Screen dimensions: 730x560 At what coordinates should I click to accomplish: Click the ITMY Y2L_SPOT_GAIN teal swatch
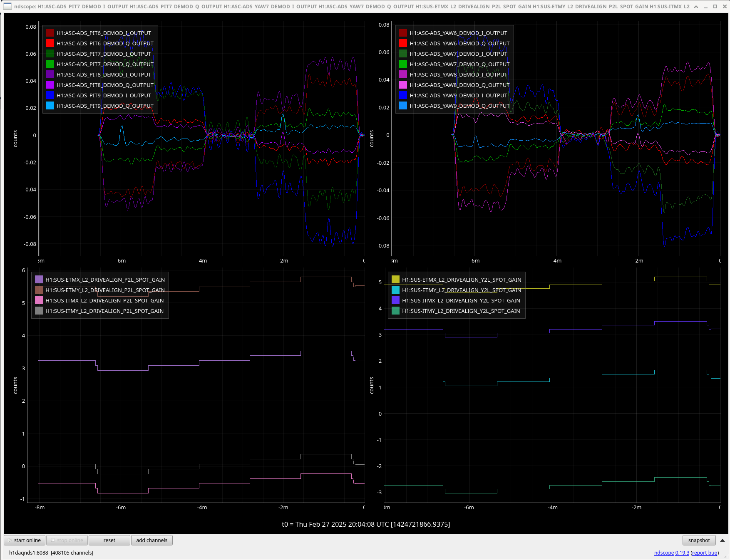(395, 311)
